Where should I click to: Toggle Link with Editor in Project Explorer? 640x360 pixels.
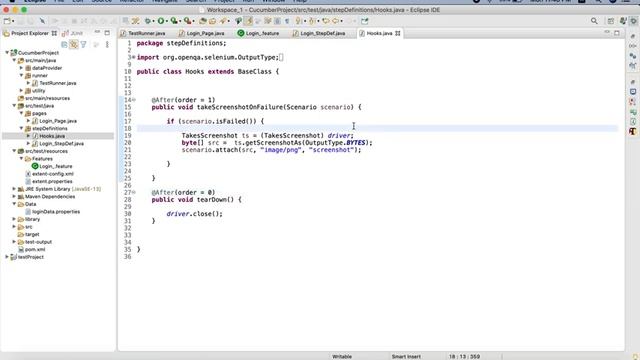point(74,44)
